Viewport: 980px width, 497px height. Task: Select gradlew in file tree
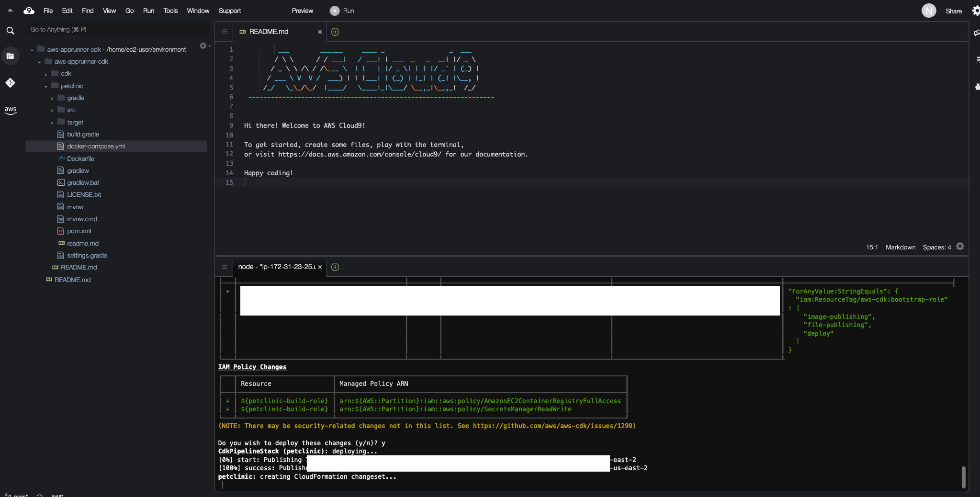(78, 170)
